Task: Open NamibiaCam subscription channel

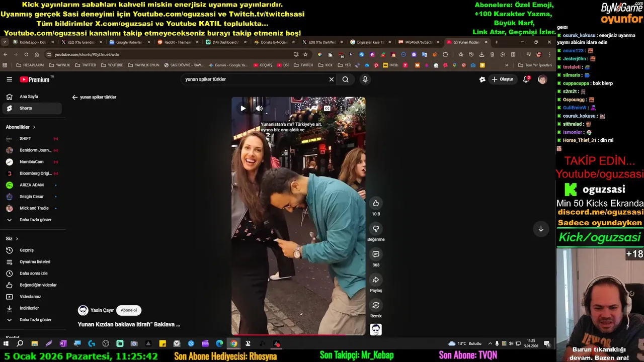Action: tap(33, 162)
